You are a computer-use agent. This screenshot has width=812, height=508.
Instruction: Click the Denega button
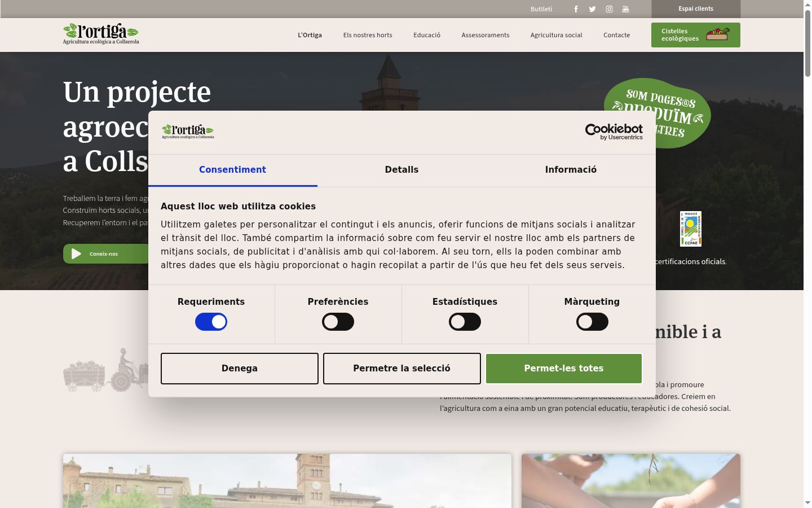click(240, 369)
